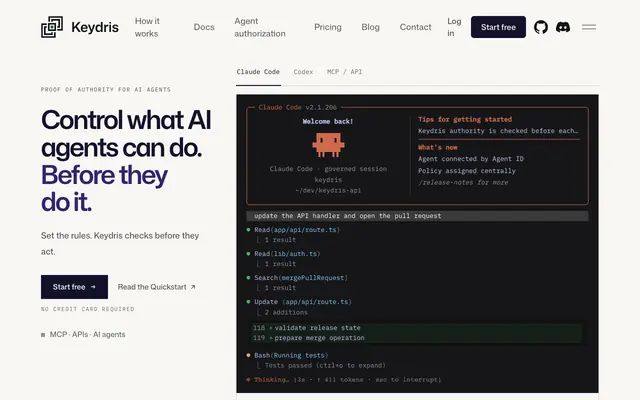Click "What's new" heading in terminal
Viewport: 640px width, 400px height.
click(x=438, y=147)
